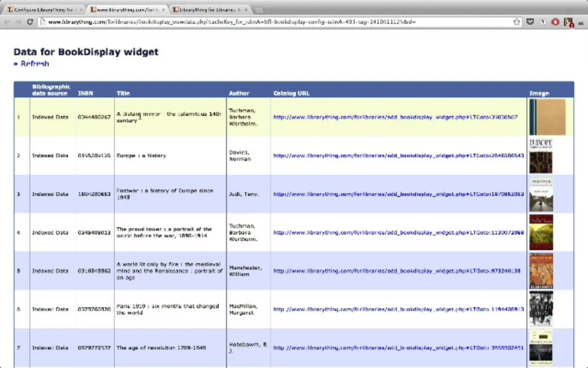Click Bibliographic data source column header
This screenshot has width=588, height=368.
pos(51,90)
